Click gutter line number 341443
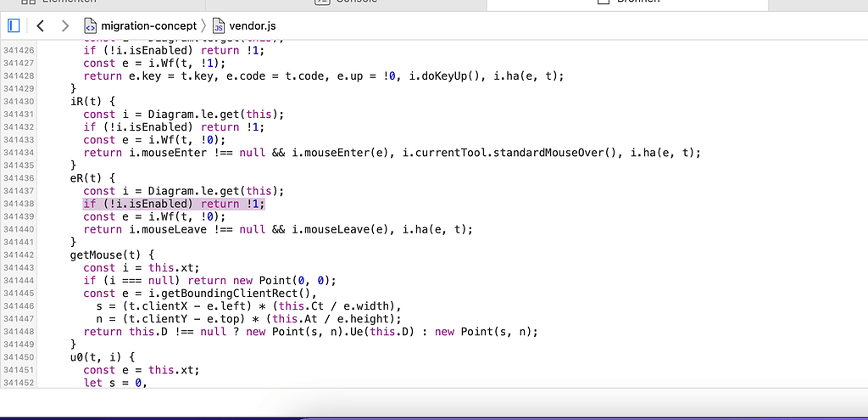868x420 pixels. [x=19, y=267]
